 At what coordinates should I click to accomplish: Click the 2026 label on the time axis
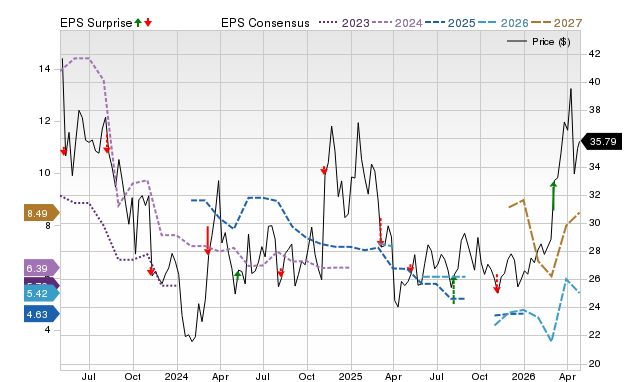(524, 376)
